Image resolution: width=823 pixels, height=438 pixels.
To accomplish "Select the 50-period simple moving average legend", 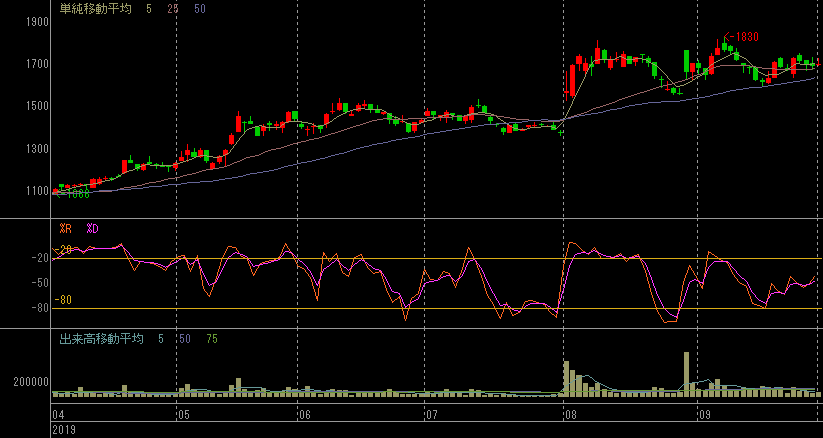I will pos(200,9).
